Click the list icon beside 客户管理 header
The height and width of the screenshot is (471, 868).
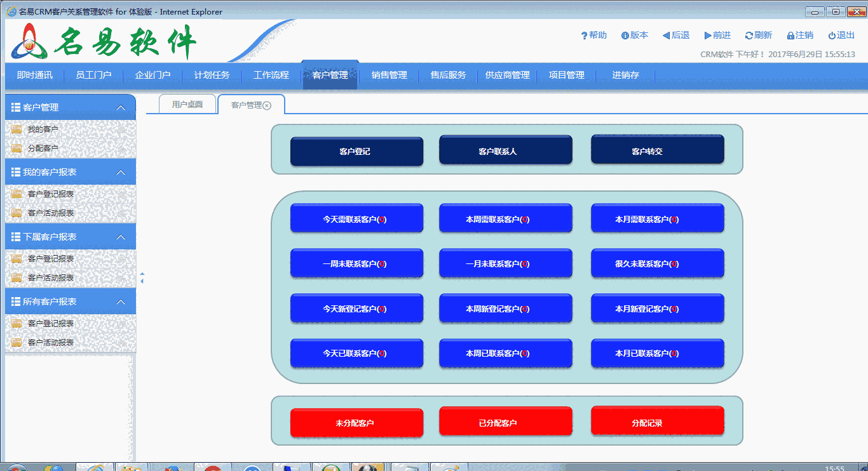click(14, 107)
